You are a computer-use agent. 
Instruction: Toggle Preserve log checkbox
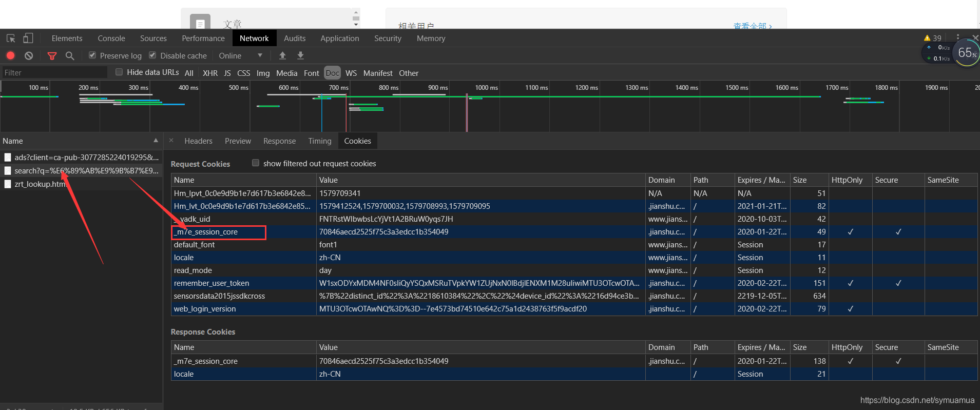(x=92, y=55)
